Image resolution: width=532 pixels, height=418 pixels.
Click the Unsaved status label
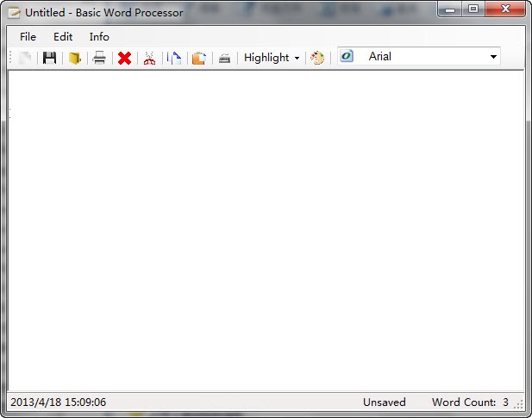tap(384, 402)
